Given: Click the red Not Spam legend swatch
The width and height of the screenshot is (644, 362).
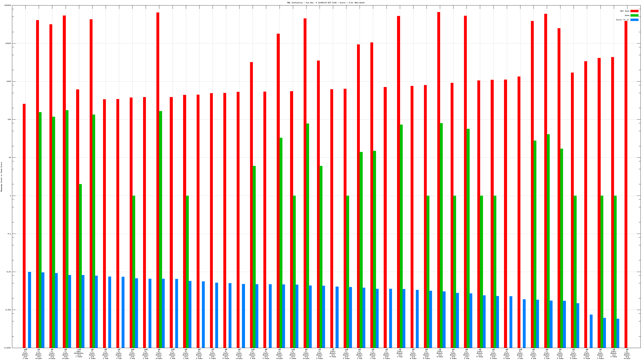Looking at the screenshot, I should click(634, 11).
